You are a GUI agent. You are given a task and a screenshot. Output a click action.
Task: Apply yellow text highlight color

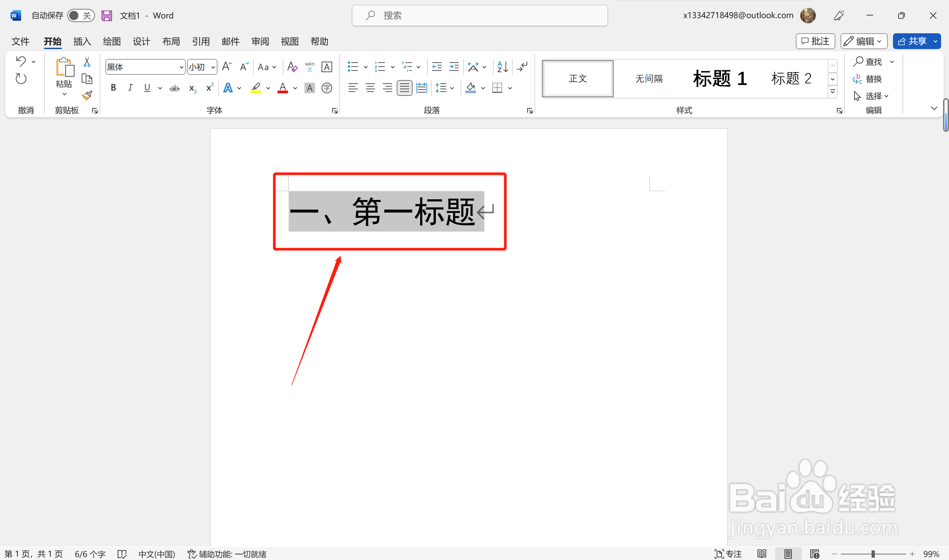(x=256, y=88)
